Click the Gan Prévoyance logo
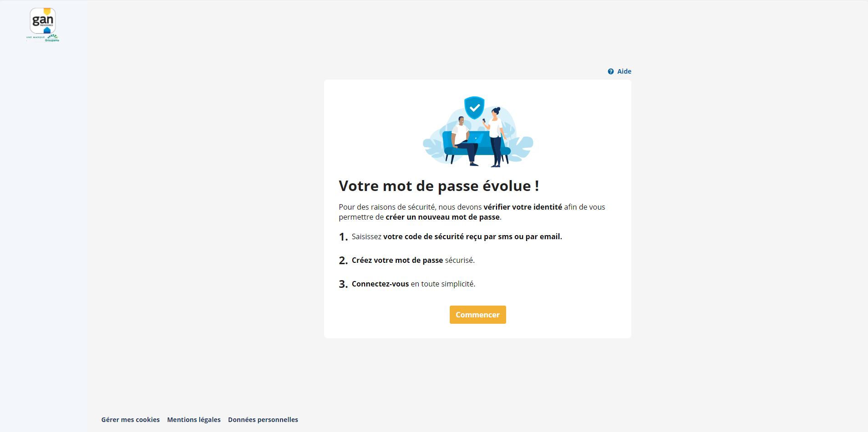 coord(43,20)
